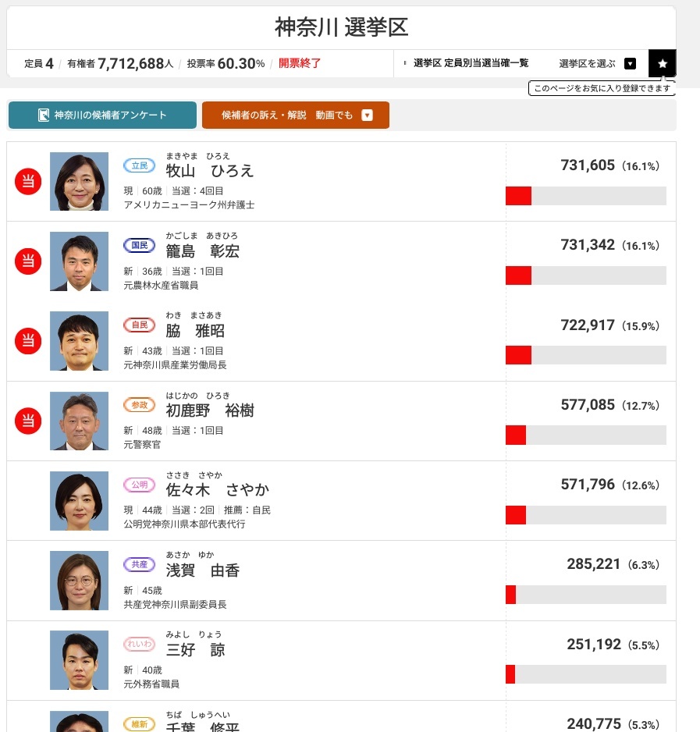Click the text 共産党神奈川県副委員長

[x=175, y=605]
